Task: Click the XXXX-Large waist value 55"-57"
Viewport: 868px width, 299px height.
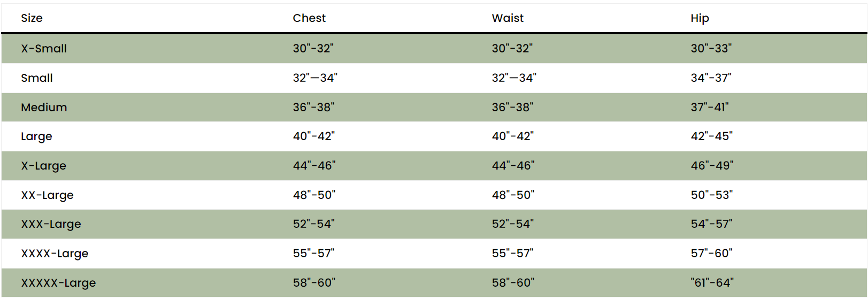Action: 512,254
